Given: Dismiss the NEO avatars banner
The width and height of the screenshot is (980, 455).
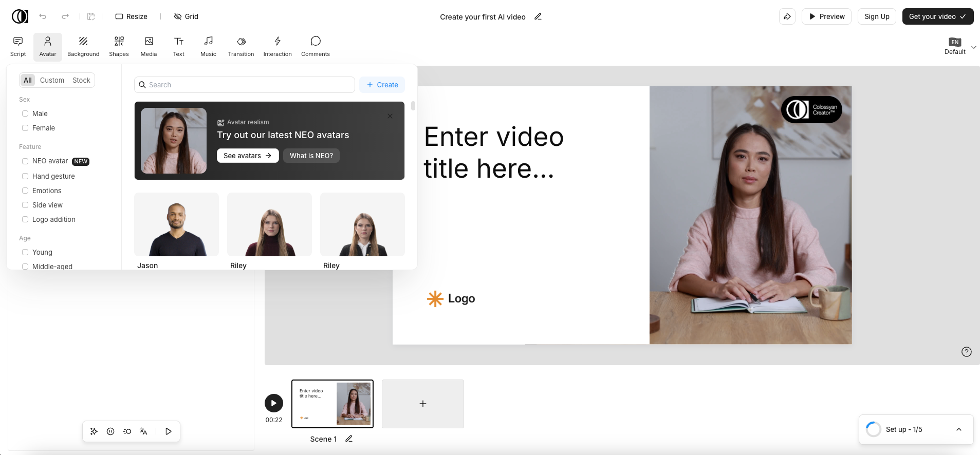Looking at the screenshot, I should (x=390, y=116).
